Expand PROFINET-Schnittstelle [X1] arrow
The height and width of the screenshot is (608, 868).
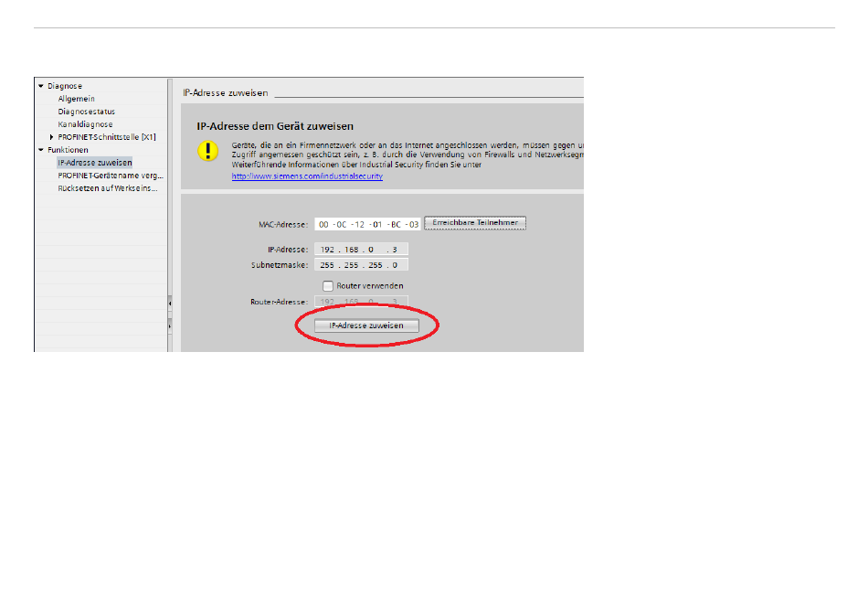(51, 137)
